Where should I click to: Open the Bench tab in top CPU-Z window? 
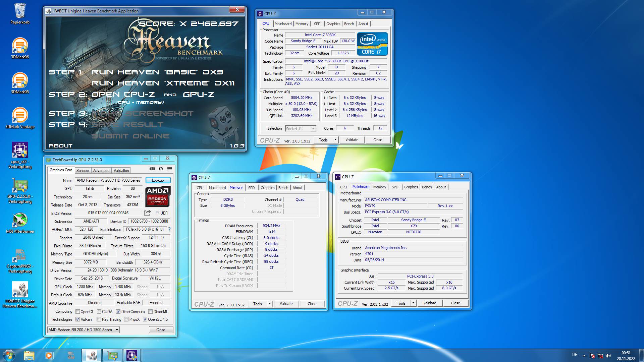pos(349,24)
